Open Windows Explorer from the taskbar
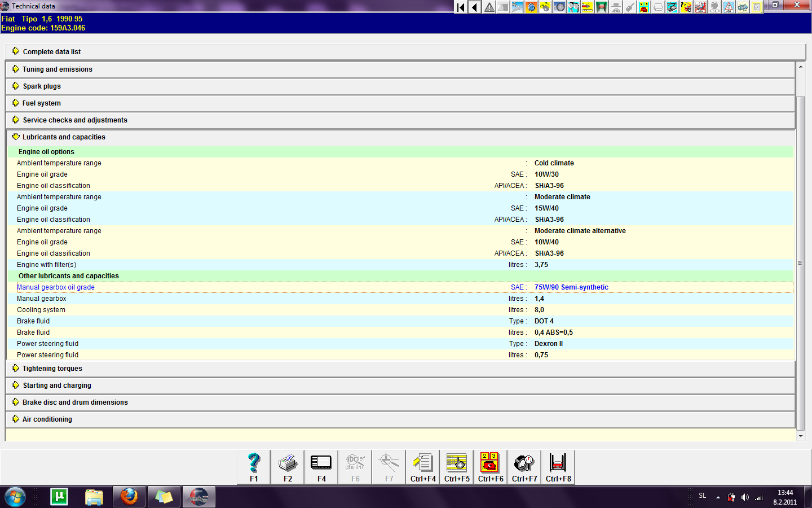The width and height of the screenshot is (812, 508). (x=94, y=497)
